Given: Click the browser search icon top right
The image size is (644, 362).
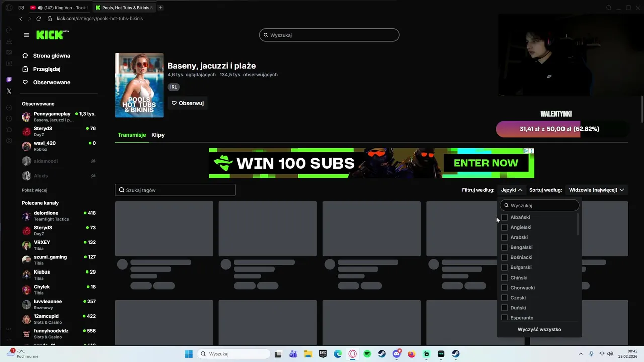Looking at the screenshot, I should (609, 8).
